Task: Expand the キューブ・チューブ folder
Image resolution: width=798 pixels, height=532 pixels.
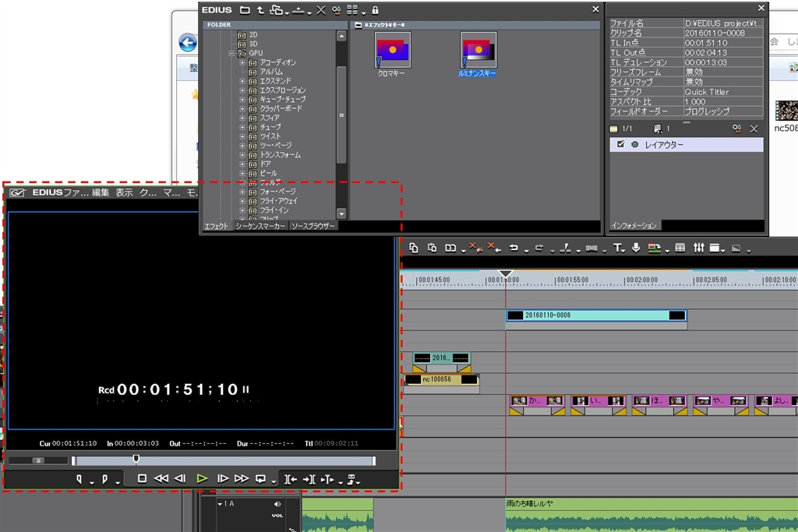Action: tap(242, 99)
